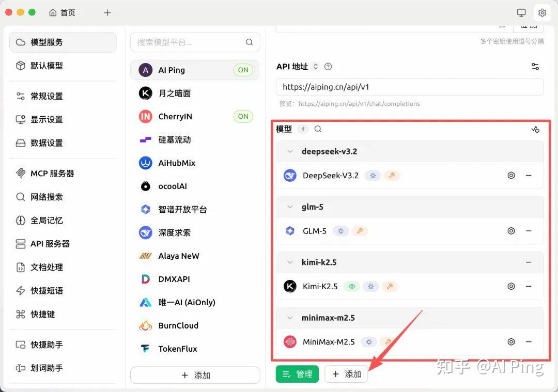Click the Kimi-K2.5 vision eye tag
The width and height of the screenshot is (558, 392).
[352, 286]
